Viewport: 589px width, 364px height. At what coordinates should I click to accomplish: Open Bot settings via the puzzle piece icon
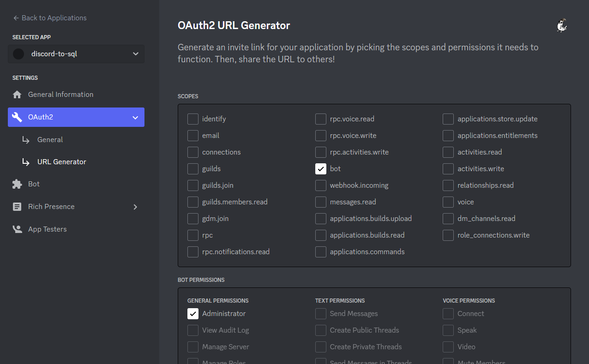[x=17, y=184]
